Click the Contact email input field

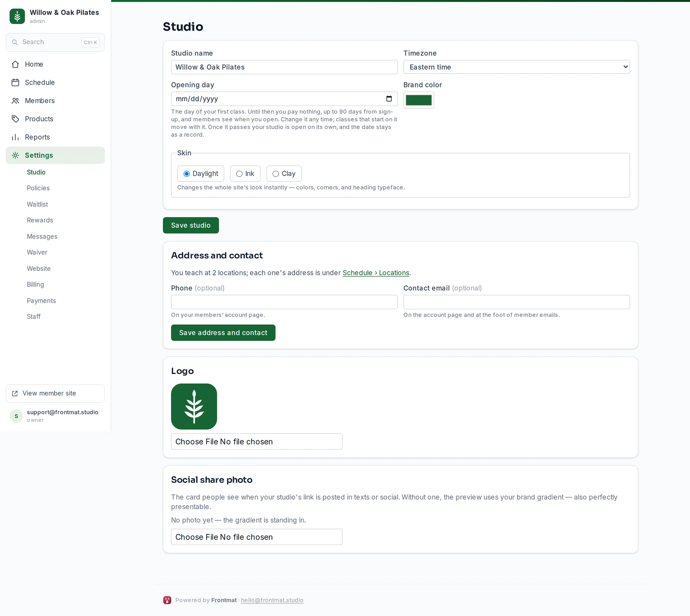(516, 302)
